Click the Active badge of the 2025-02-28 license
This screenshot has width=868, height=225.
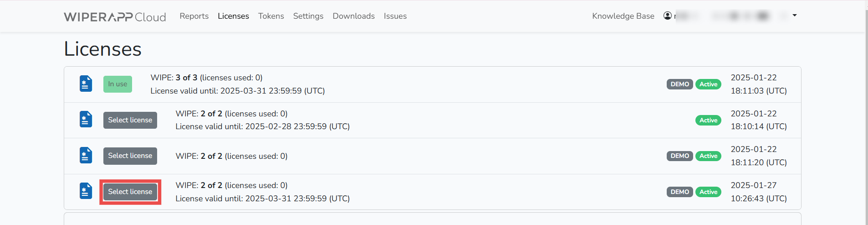708,120
